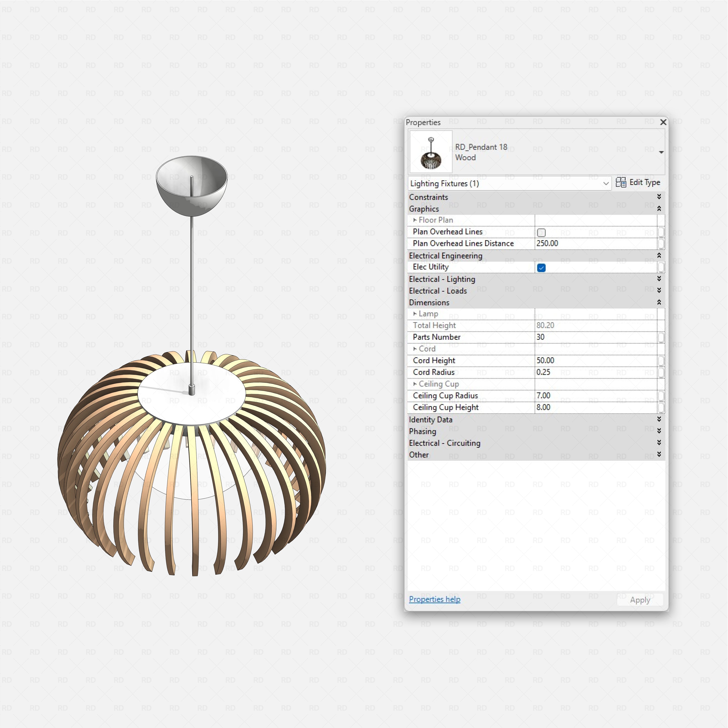Collapse the Graphics section

point(659,208)
